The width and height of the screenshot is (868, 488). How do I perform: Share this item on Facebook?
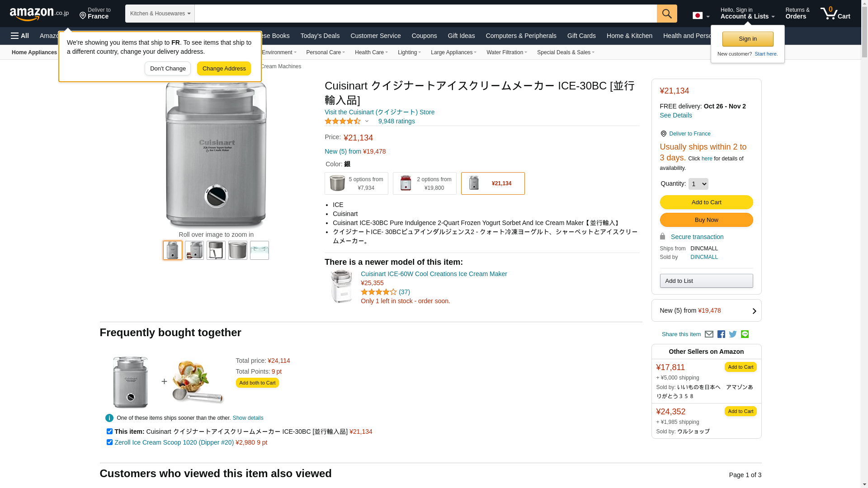click(721, 334)
